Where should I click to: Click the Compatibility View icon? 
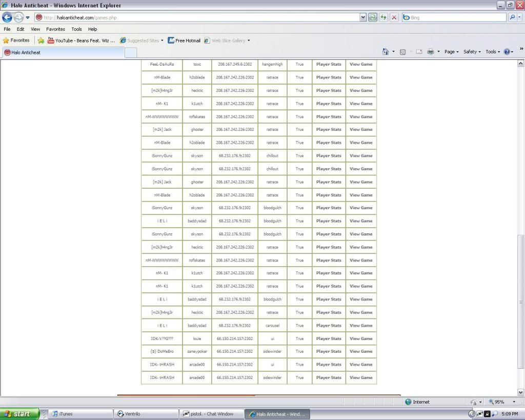[373, 17]
